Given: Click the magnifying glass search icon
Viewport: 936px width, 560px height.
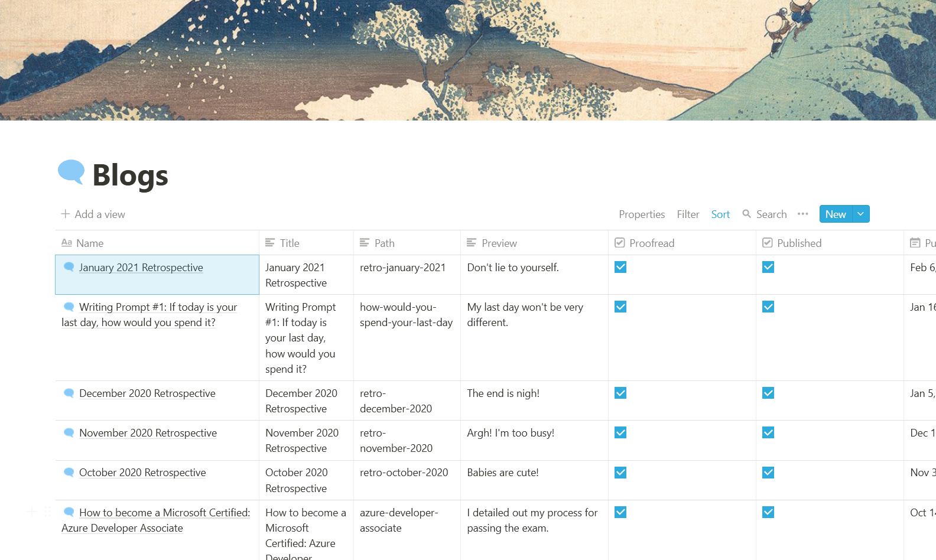Looking at the screenshot, I should [747, 214].
